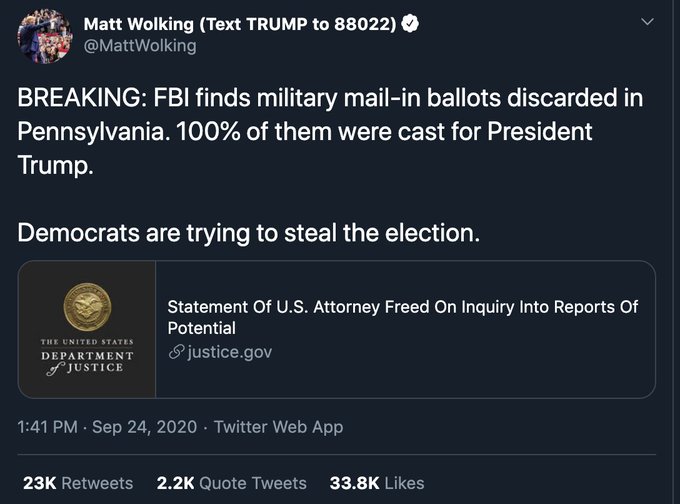Open the @MattWolking handle link
Screen dimensions: 680x504
click(x=140, y=46)
